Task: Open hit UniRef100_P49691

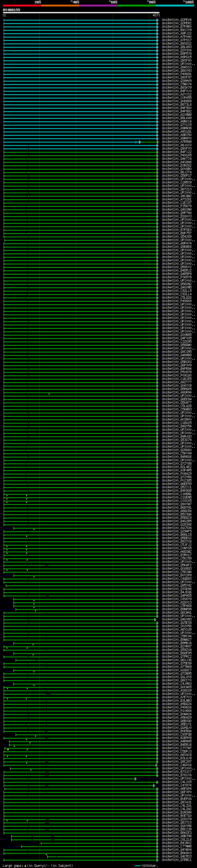Action: pos(176,74)
